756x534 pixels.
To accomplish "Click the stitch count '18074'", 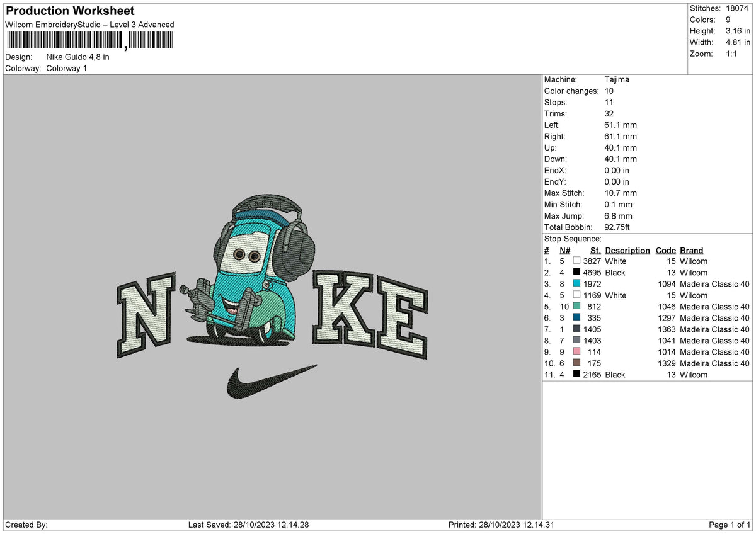I will [736, 8].
